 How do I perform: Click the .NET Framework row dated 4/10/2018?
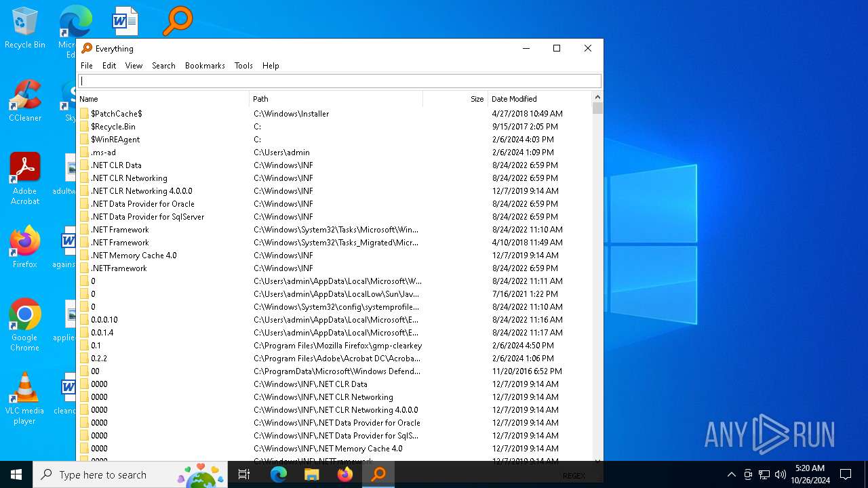click(334, 242)
